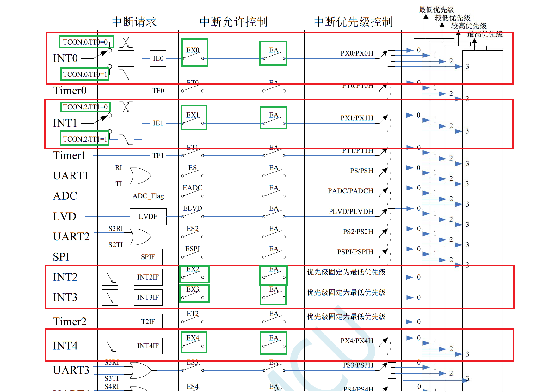
Task: Click the 'PLVD/PLVDH' priority label
Action: 351,211
